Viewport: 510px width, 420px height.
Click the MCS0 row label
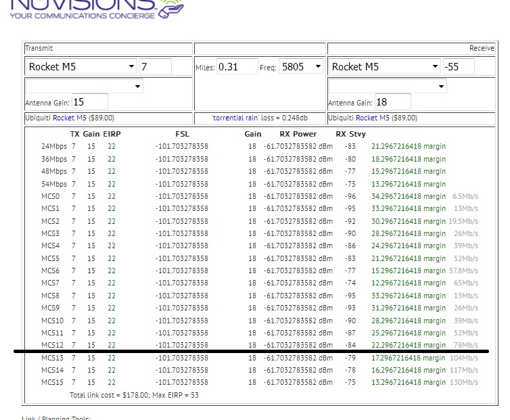point(51,196)
